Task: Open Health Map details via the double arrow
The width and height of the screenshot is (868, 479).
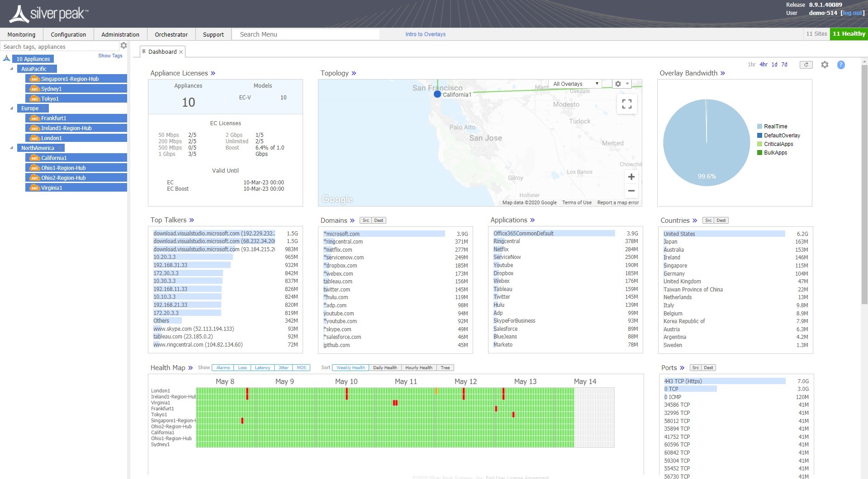Action: [x=190, y=368]
